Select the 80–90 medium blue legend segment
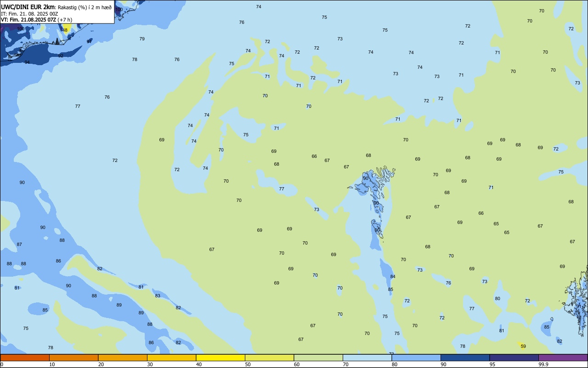The image size is (588, 368). pos(416,357)
